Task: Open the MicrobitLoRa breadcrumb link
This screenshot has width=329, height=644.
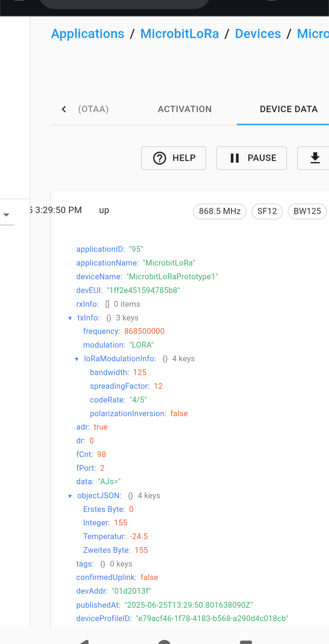Action: click(x=180, y=34)
